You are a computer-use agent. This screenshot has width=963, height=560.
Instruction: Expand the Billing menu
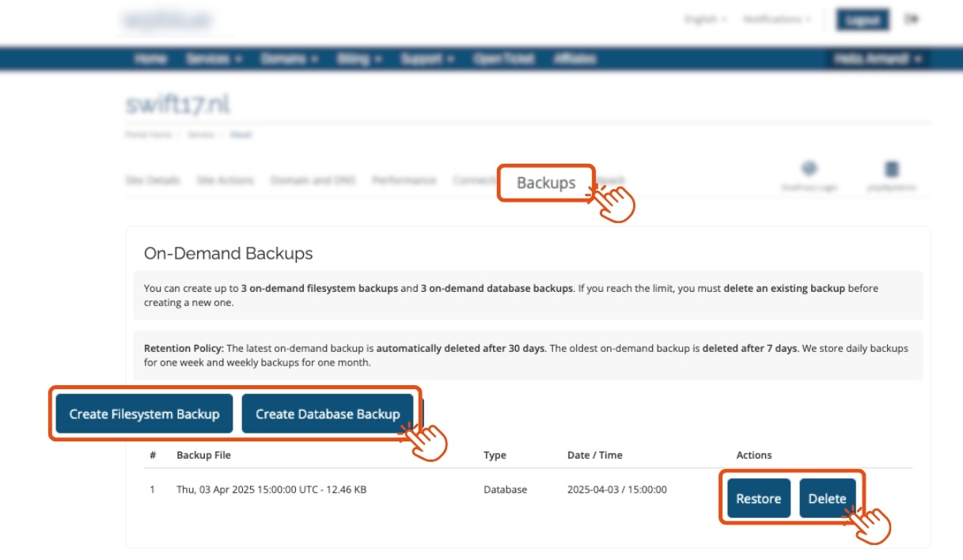click(x=359, y=59)
